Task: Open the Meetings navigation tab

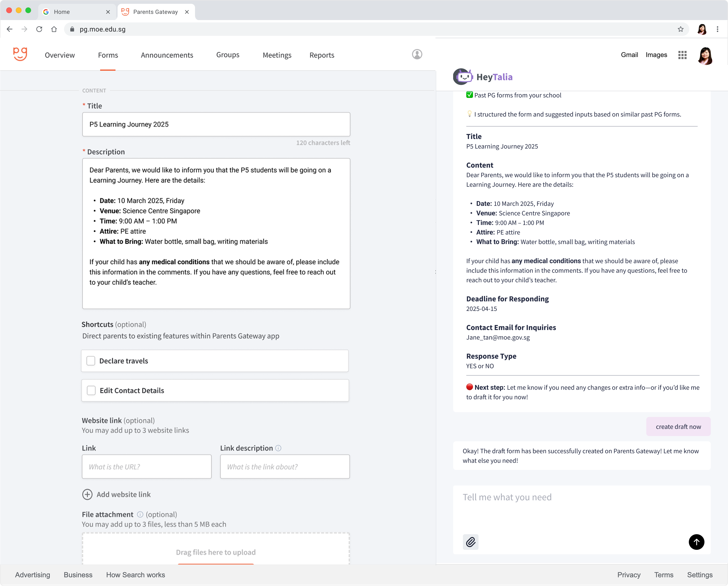Action: tap(277, 55)
